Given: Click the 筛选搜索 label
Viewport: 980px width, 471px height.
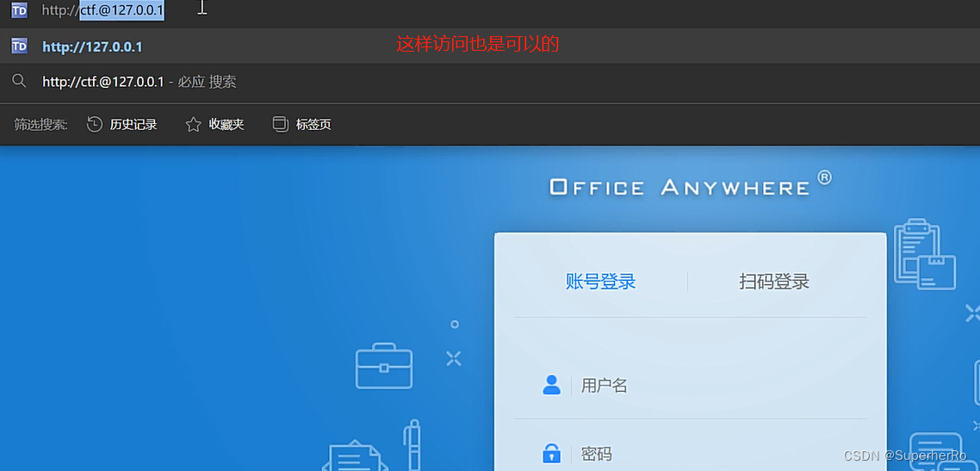Looking at the screenshot, I should pos(41,124).
